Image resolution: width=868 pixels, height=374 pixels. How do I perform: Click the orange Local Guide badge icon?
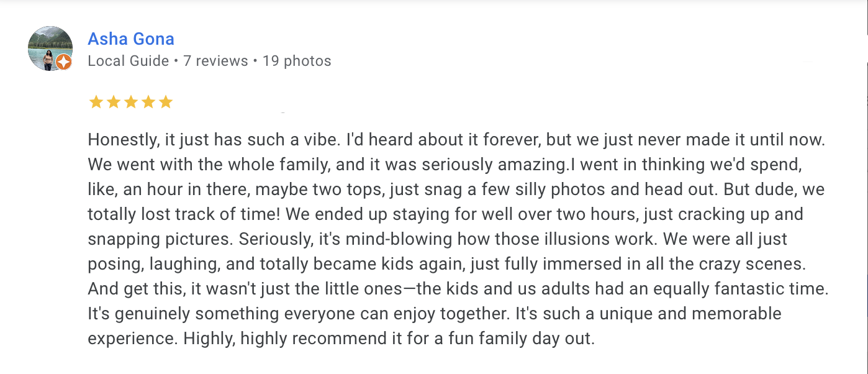tap(63, 62)
